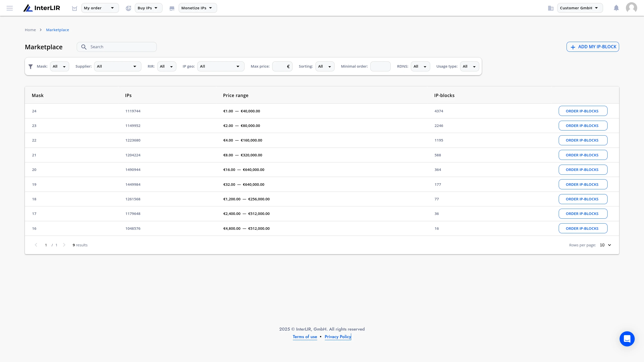
Task: Click IP-blocks count 4374
Action: point(439,111)
